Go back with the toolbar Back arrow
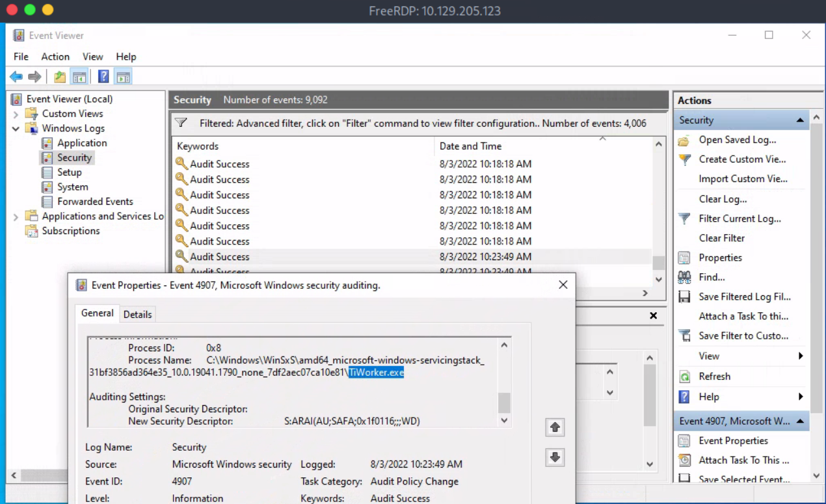The image size is (826, 504). (16, 77)
